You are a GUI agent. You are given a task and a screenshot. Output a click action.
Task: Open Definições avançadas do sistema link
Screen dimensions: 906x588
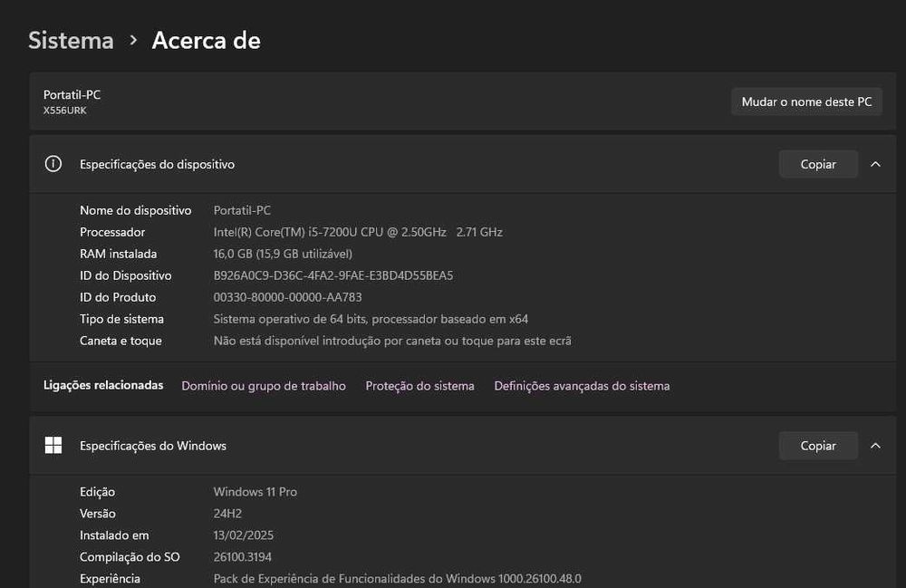coord(582,386)
